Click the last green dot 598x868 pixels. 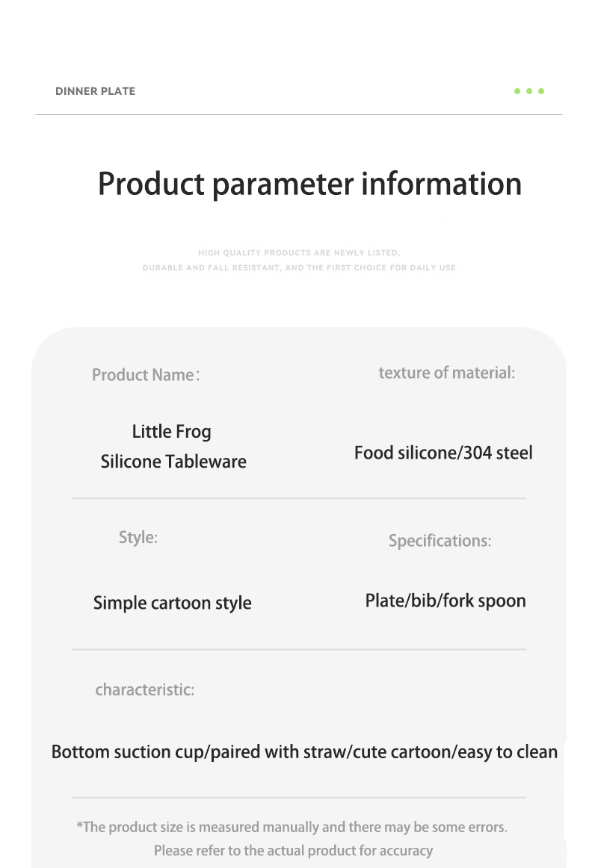[x=541, y=91]
